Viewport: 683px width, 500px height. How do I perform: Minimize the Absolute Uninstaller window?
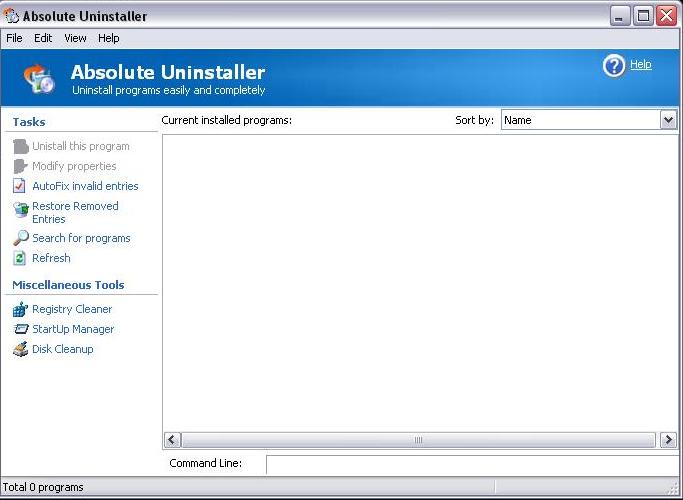point(619,16)
